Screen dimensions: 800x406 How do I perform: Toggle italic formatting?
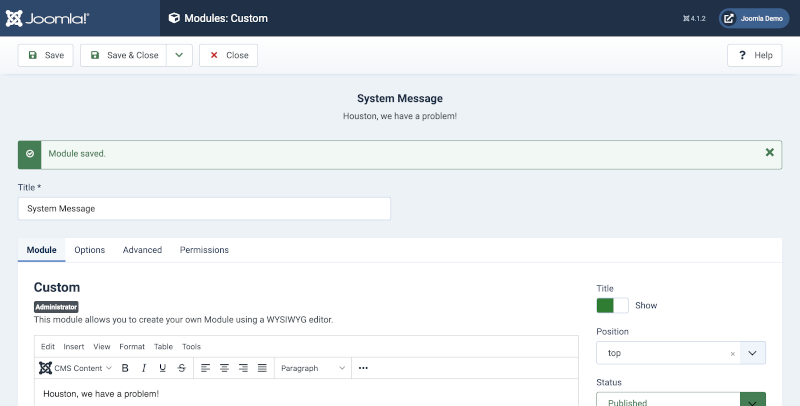pos(144,368)
